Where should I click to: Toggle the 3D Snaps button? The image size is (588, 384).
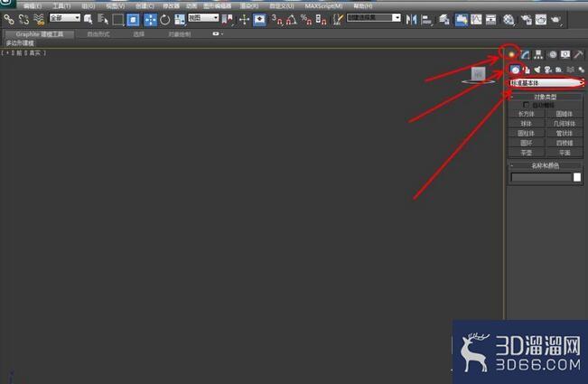pos(276,19)
